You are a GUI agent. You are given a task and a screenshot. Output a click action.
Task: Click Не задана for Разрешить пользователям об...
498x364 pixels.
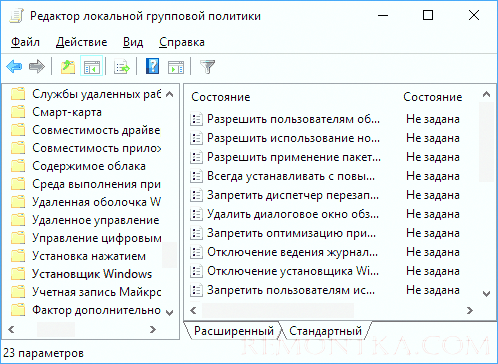pos(433,119)
